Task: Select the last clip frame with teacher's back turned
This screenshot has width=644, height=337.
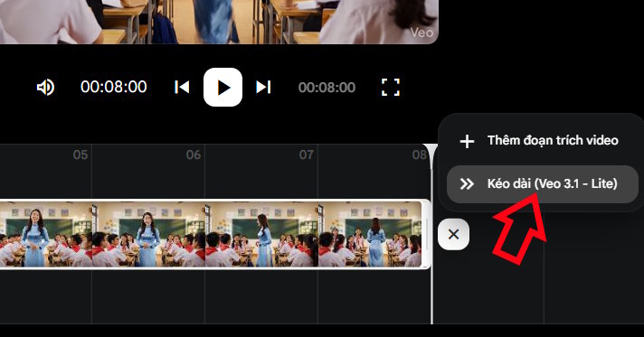Action: pyautogui.click(x=370, y=234)
